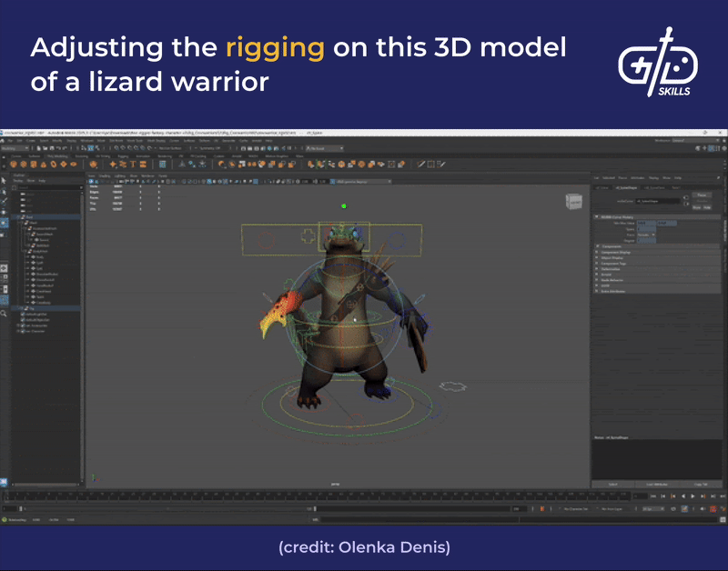
Task: Click the view cube in viewport corner
Action: point(574,202)
